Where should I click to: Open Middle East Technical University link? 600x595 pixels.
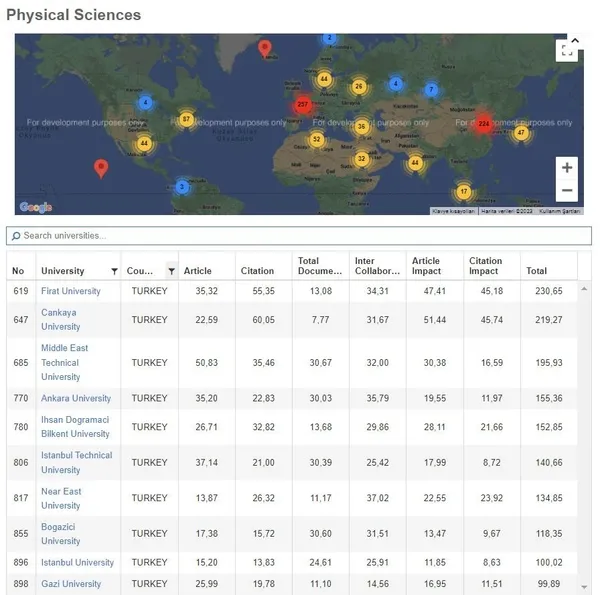[64, 362]
